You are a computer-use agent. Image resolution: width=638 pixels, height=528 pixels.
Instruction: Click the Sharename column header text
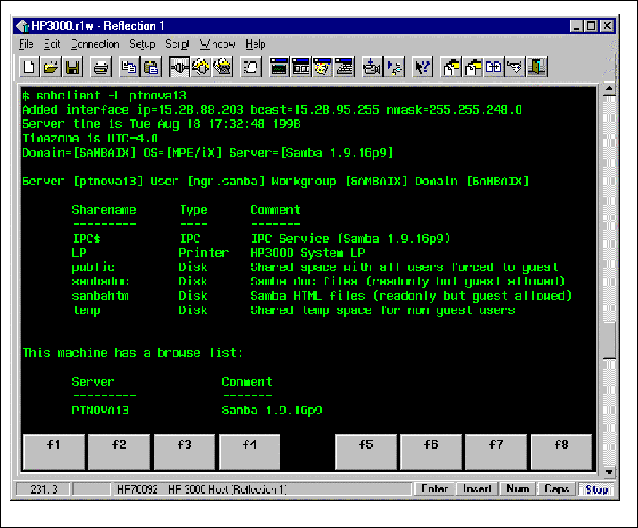coord(104,210)
